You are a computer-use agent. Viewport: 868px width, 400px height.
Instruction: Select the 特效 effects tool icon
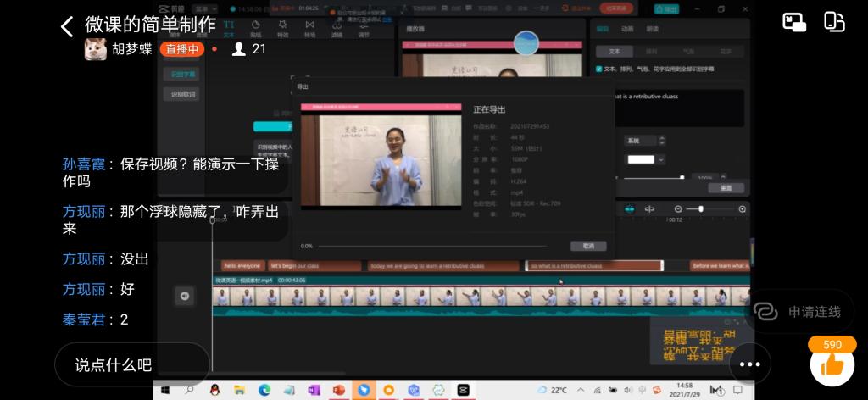click(282, 31)
